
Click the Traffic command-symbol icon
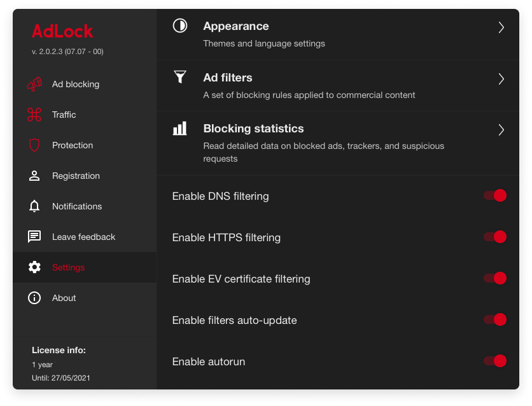(34, 115)
